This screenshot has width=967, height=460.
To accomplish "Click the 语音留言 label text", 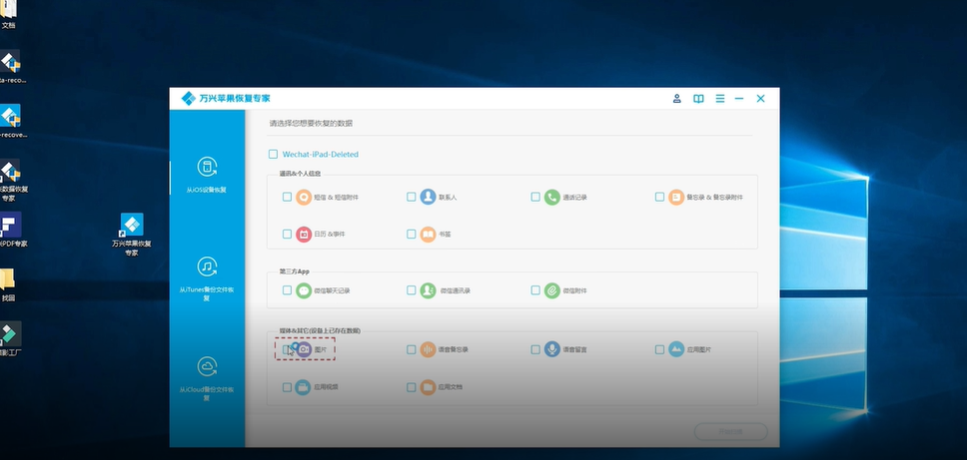I will 575,350.
